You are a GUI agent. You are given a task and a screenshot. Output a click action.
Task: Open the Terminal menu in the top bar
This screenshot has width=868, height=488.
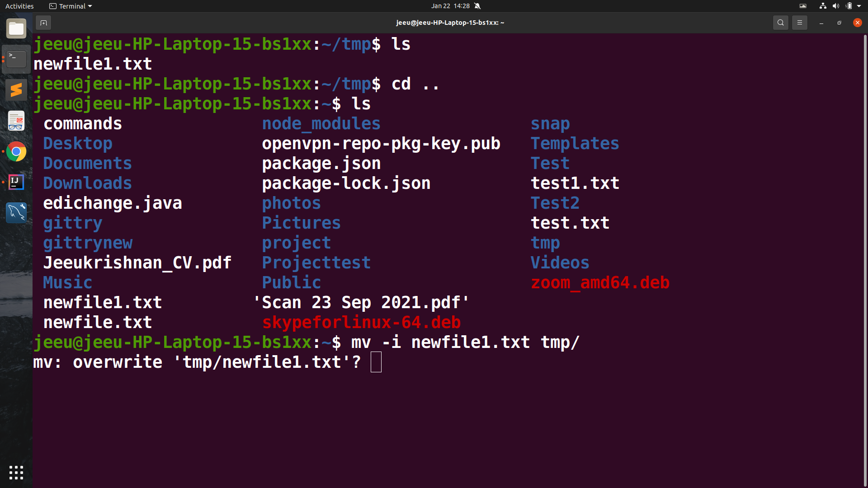[x=70, y=6]
